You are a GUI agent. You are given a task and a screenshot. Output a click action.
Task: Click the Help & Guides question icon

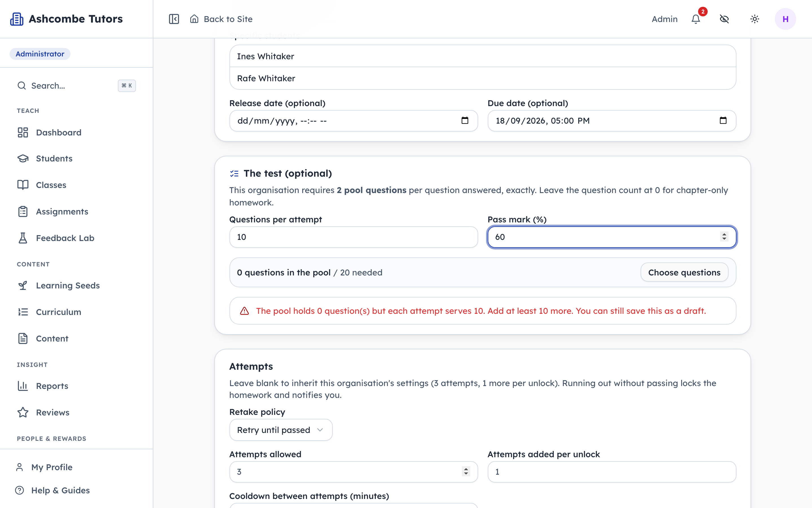pos(19,490)
